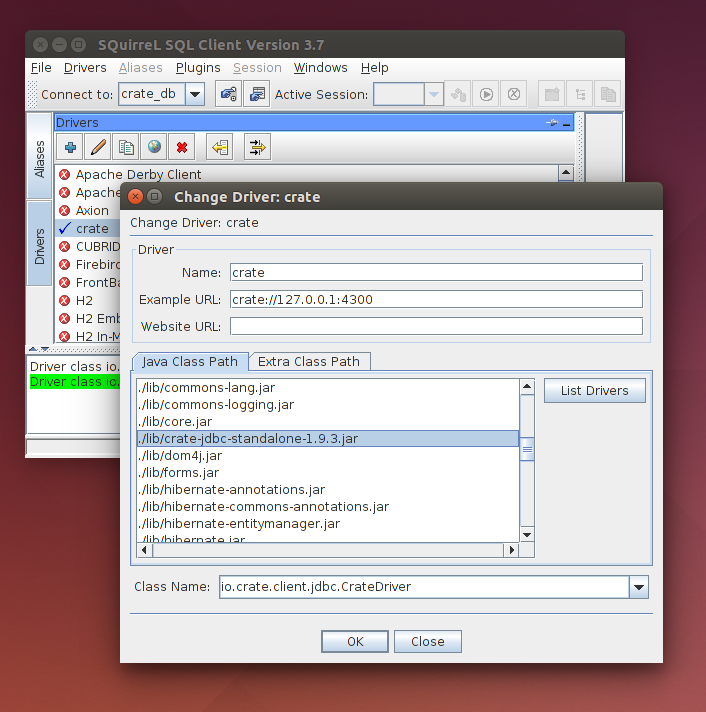The width and height of the screenshot is (706, 712).
Task: Select the Java Class Path tab
Action: coord(190,361)
